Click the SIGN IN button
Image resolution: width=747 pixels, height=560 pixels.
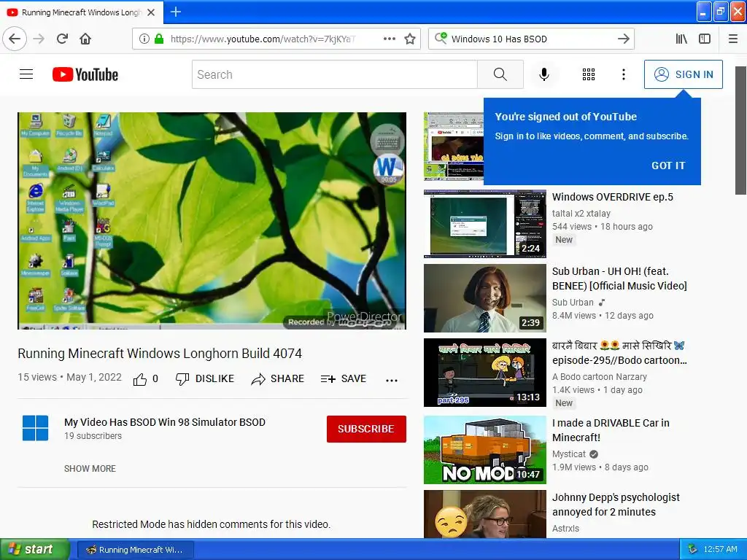[683, 74]
